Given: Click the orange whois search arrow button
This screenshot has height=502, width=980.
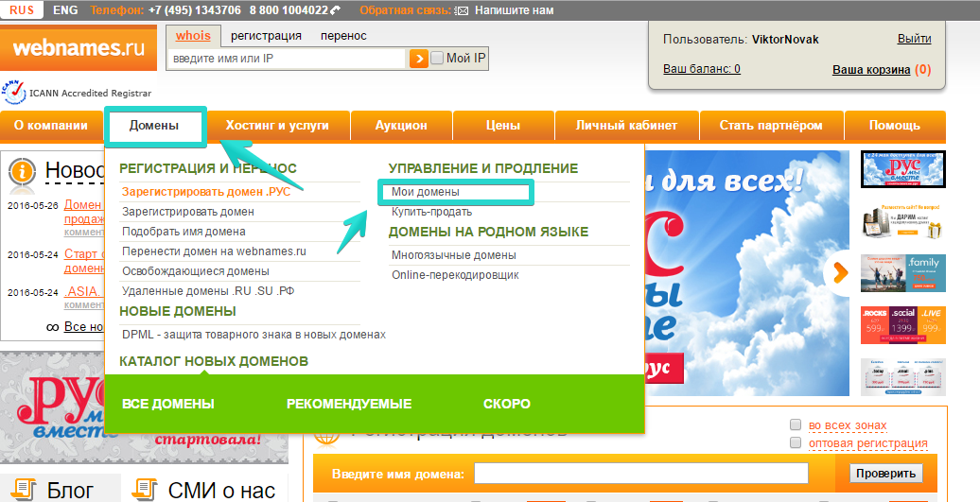Looking at the screenshot, I should point(419,59).
